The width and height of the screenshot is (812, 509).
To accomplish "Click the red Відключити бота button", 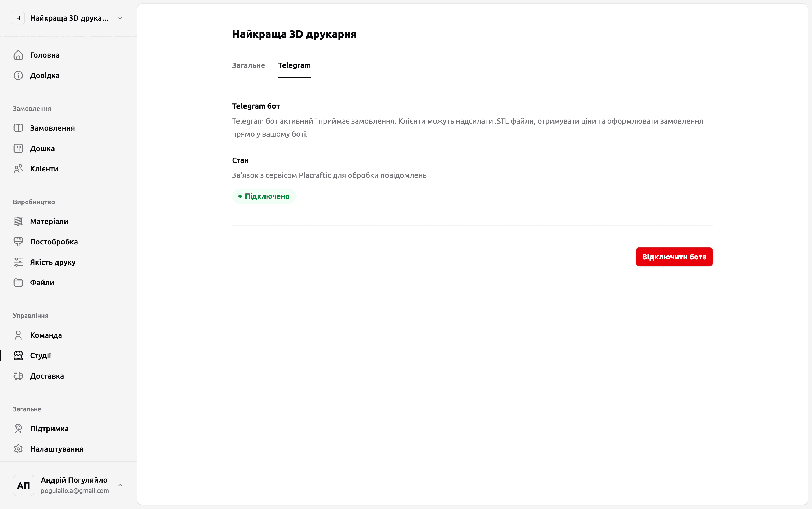I will [674, 257].
